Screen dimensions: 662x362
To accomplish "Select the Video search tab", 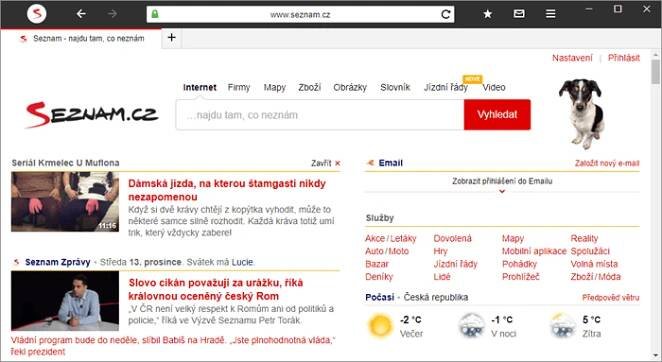I will pos(494,87).
